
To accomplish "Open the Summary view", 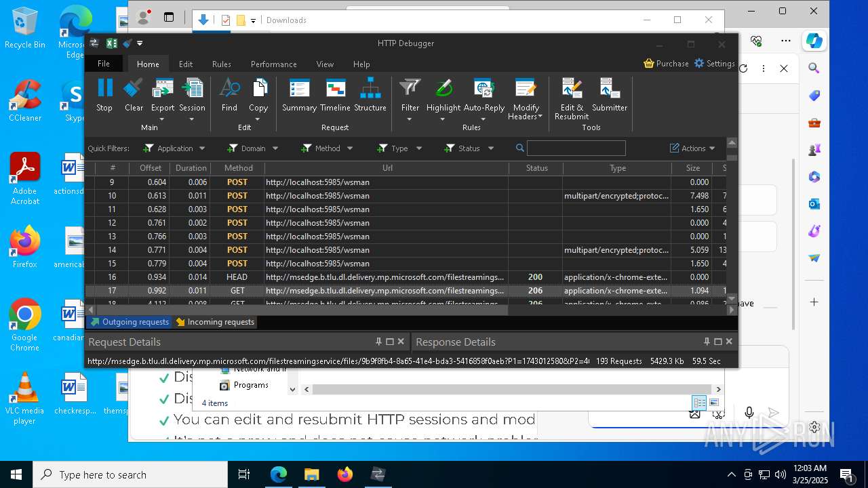I will pyautogui.click(x=299, y=95).
